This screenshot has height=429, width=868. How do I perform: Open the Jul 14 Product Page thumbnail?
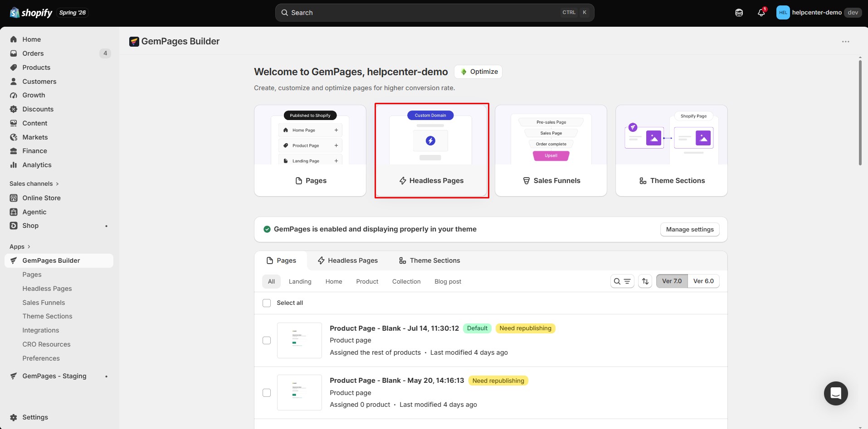click(299, 340)
